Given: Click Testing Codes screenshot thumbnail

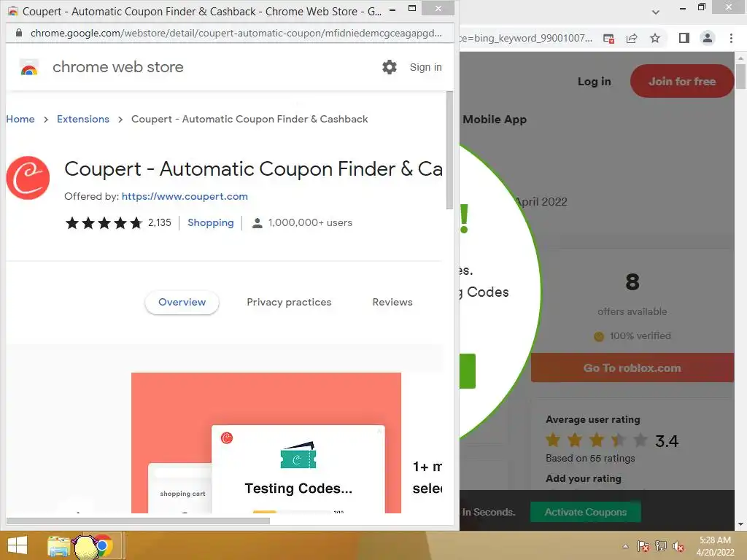Looking at the screenshot, I should point(266,443).
